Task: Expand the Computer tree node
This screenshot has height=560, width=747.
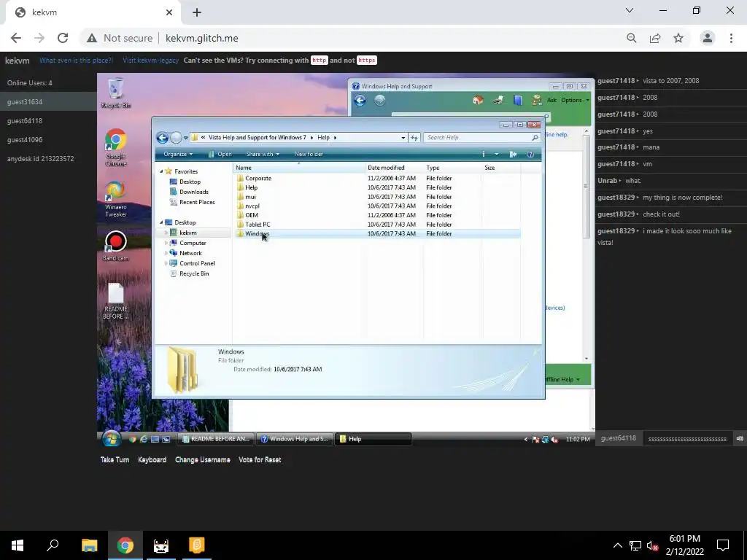Action: (x=166, y=243)
